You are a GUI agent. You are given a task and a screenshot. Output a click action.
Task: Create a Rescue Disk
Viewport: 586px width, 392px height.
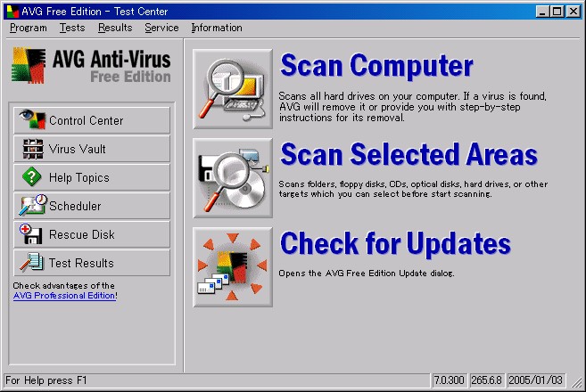92,234
